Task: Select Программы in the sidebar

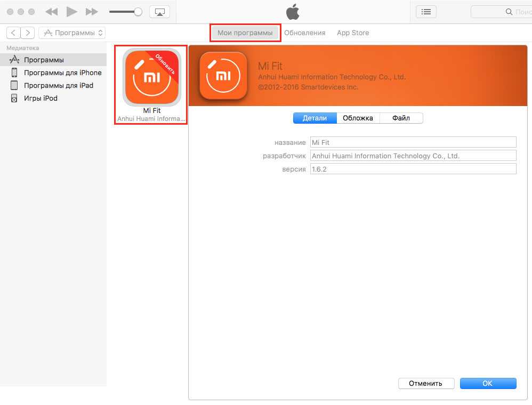Action: point(53,60)
